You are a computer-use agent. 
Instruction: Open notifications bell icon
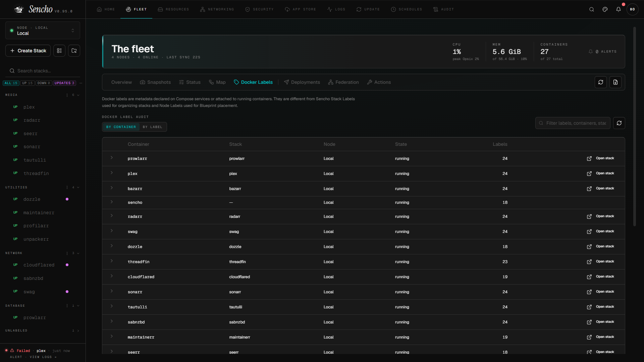[619, 9]
